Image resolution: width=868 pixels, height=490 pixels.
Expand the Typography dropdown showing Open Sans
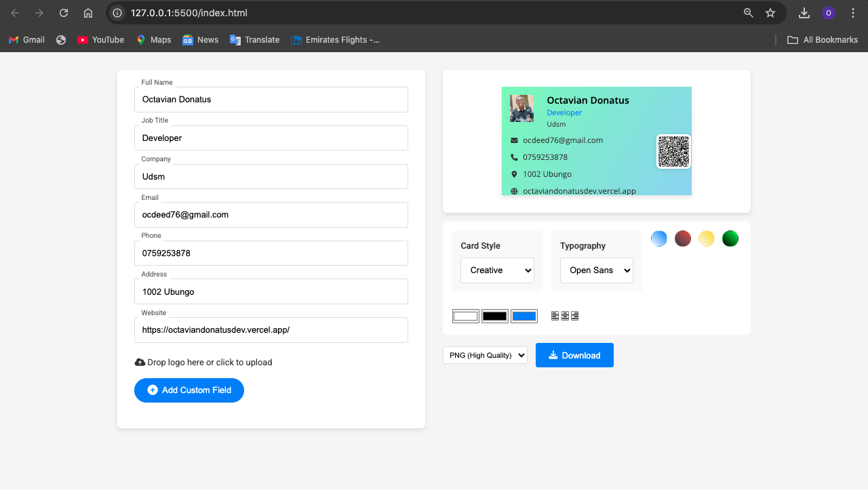[597, 270]
